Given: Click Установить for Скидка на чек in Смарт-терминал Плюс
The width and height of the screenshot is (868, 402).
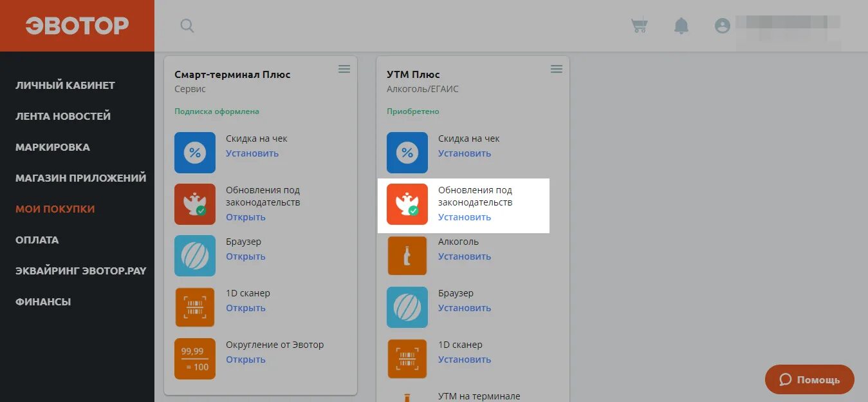Looking at the screenshot, I should click(252, 153).
